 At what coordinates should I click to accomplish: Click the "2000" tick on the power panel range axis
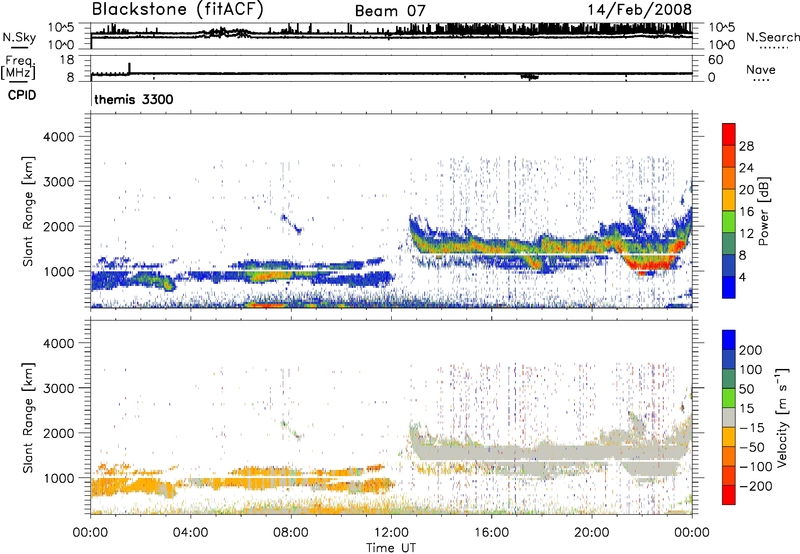(x=59, y=226)
